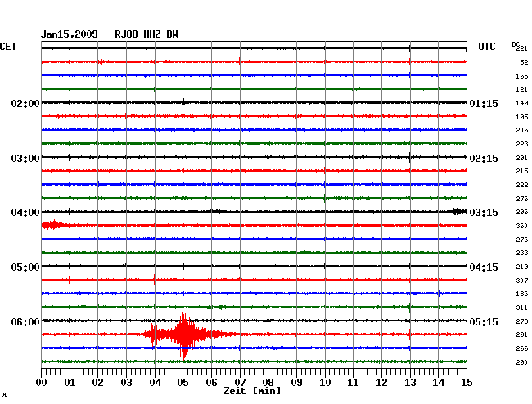The height and width of the screenshot is (404, 532).
Task: Select the DC value 222
Action: (x=522, y=185)
